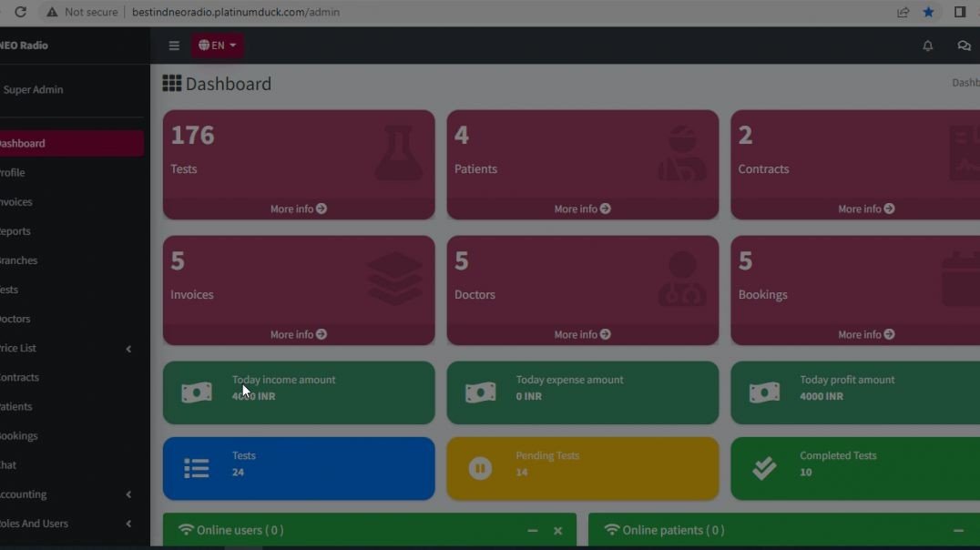Click the doctor icon on the Doctors card
980x550 pixels.
pos(681,278)
